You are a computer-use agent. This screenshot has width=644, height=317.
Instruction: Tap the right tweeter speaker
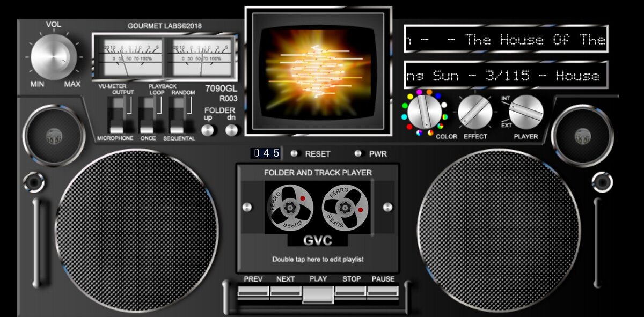(582, 135)
